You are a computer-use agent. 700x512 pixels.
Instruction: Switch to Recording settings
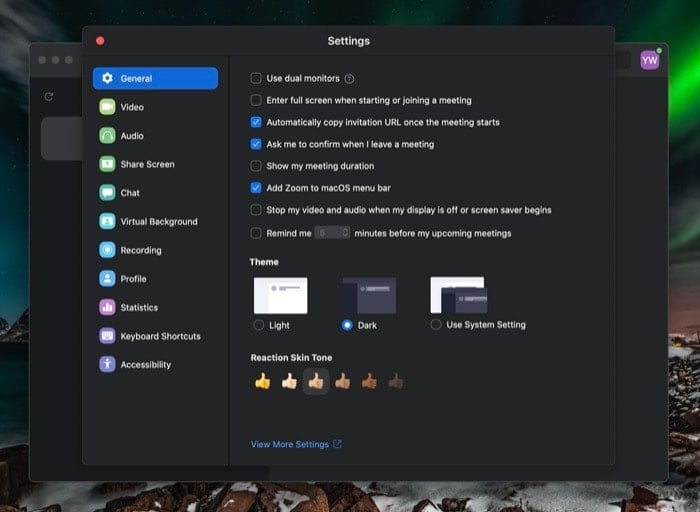pos(155,250)
